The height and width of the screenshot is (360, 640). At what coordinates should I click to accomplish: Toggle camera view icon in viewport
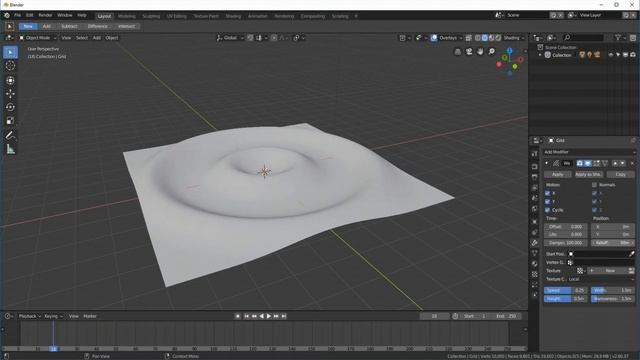[469, 51]
